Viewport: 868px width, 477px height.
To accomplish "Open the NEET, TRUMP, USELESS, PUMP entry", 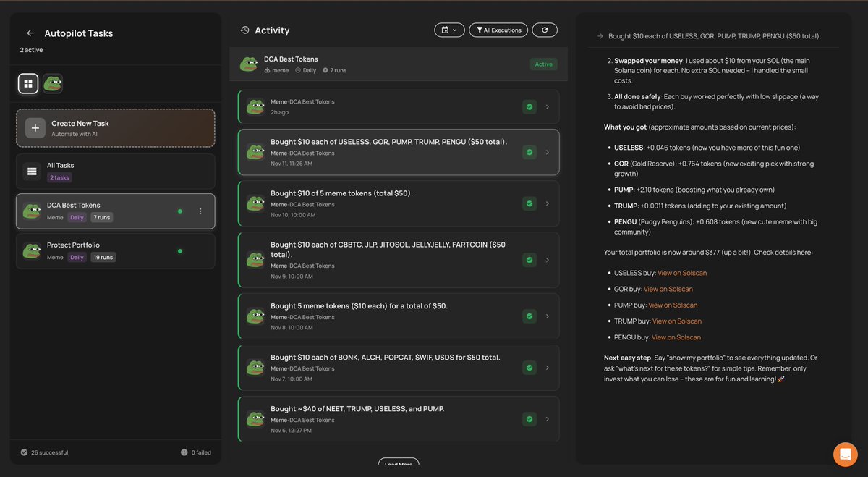I will 399,419.
